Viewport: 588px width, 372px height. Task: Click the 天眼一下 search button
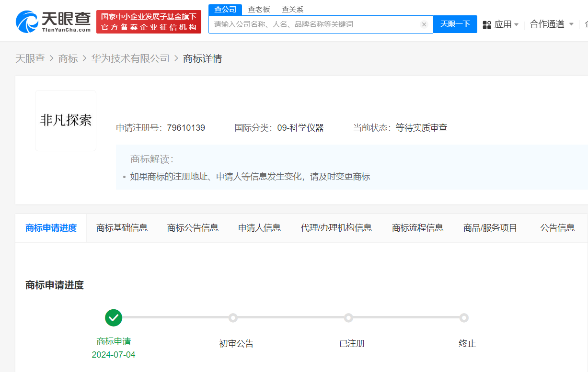click(455, 24)
